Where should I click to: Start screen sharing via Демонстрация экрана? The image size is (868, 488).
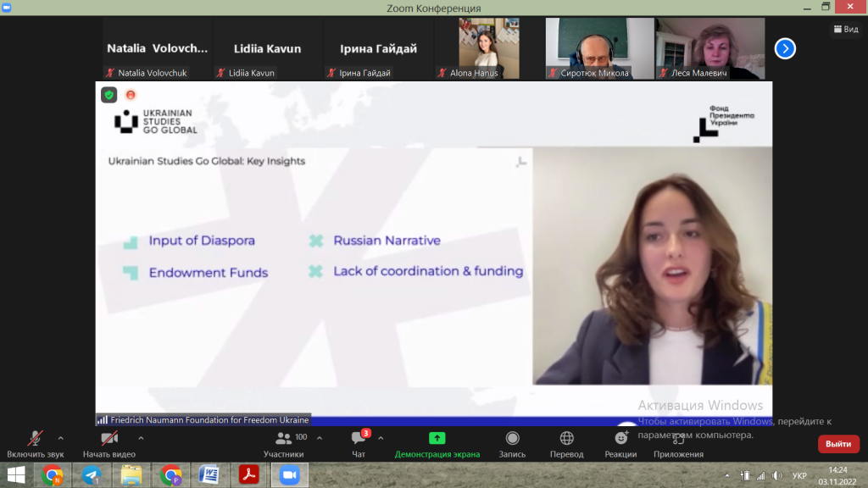pos(437,444)
